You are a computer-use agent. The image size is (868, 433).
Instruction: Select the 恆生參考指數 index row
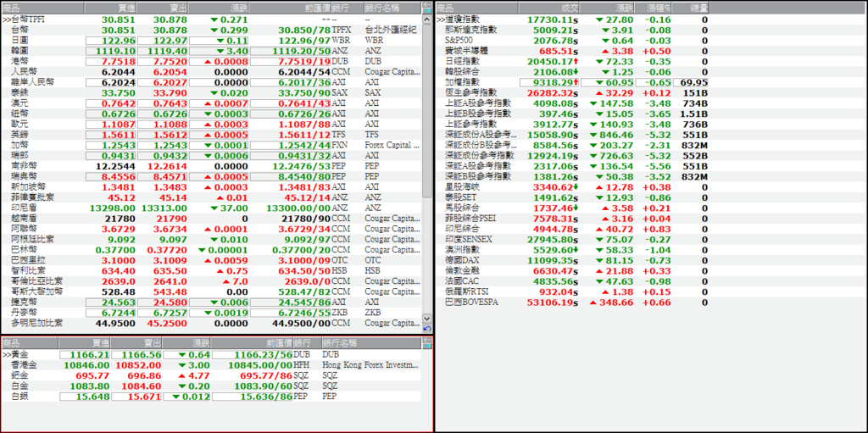(x=572, y=92)
